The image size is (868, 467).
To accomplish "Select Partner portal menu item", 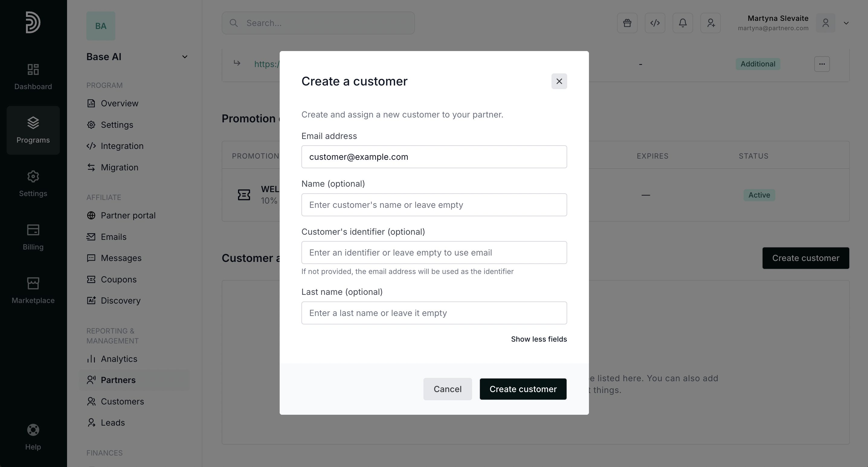I will [128, 215].
